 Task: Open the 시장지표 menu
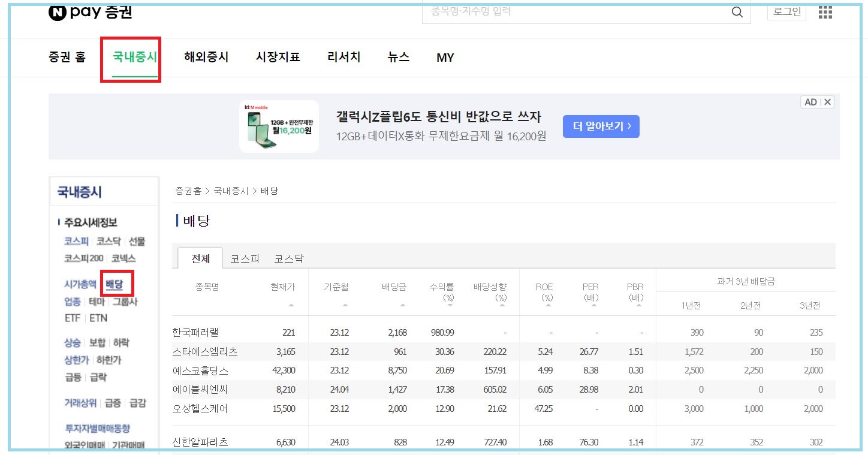tap(278, 57)
